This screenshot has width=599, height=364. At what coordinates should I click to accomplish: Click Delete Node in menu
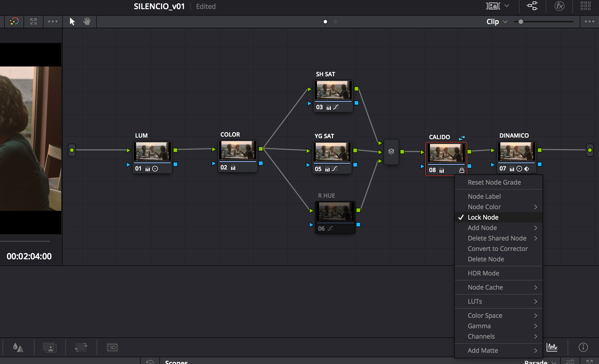tap(486, 259)
